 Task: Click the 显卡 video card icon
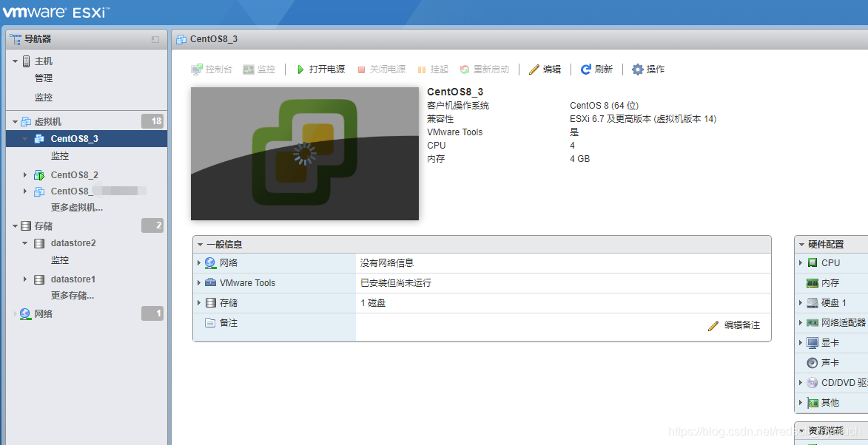tap(812, 343)
